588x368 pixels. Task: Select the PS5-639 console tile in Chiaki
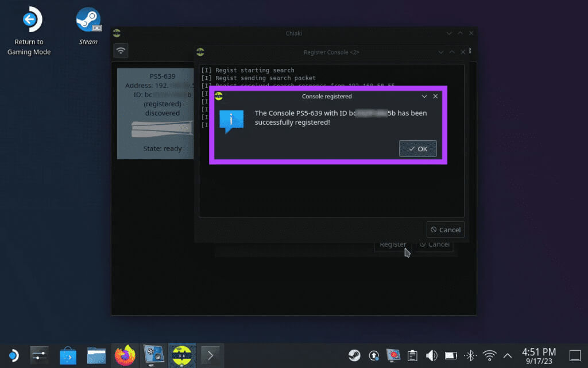pyautogui.click(x=155, y=113)
